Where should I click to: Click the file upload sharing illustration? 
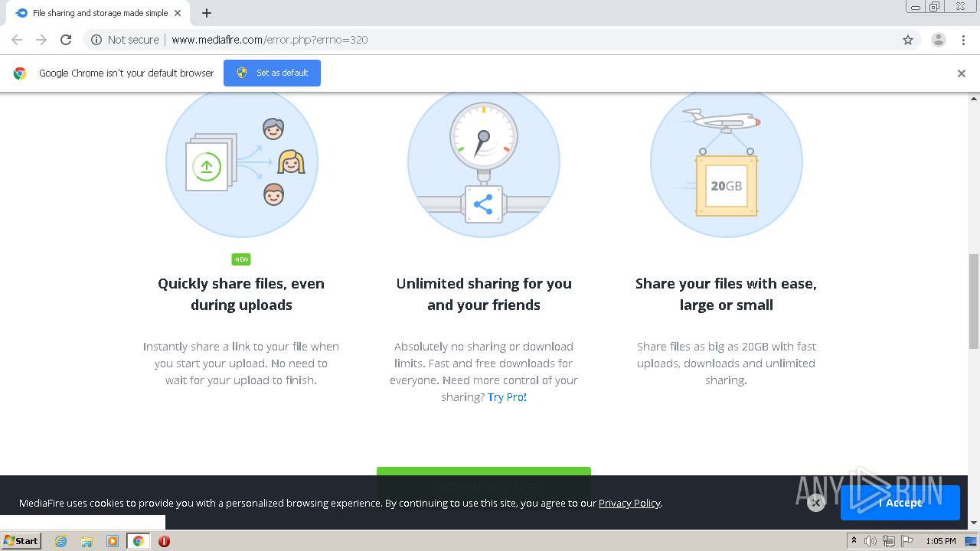coord(242,162)
